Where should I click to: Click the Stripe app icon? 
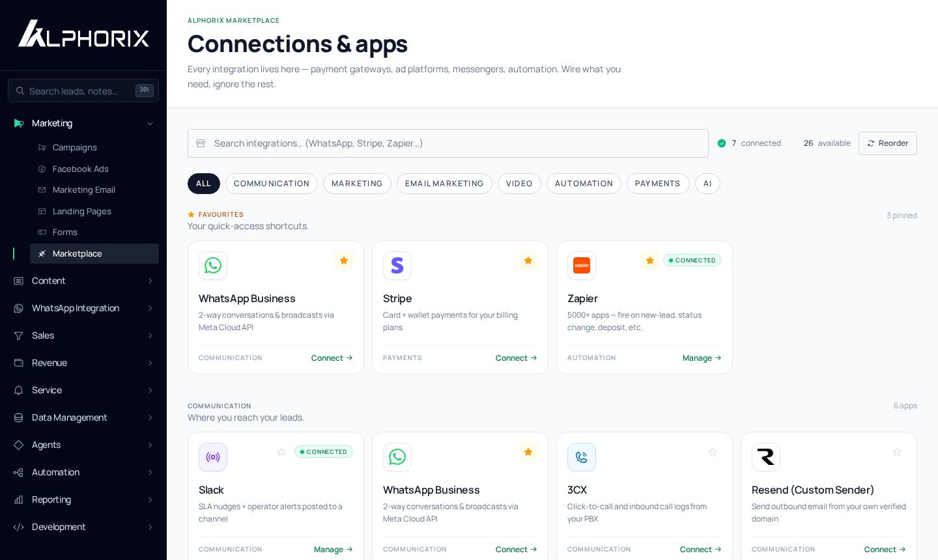(397, 266)
